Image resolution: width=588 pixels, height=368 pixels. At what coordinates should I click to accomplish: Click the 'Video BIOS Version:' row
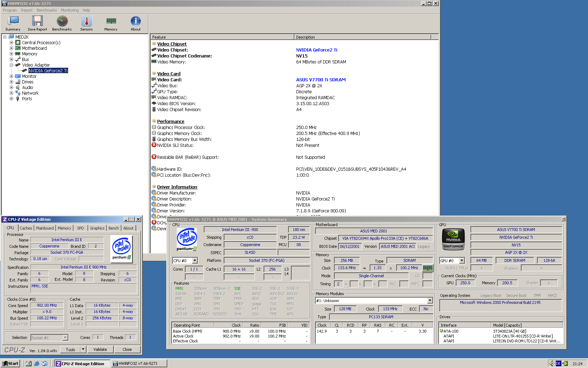click(x=294, y=103)
